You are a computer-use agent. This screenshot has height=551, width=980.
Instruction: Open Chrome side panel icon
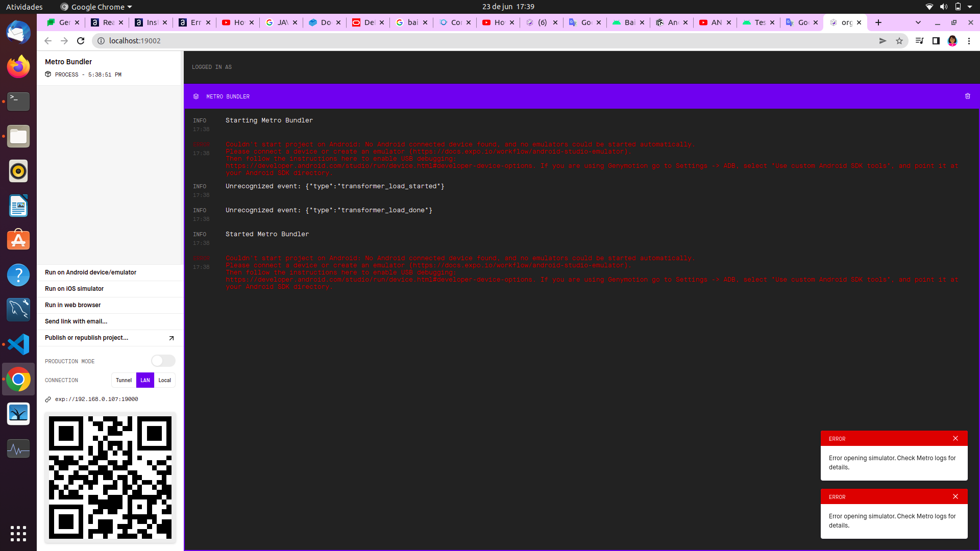(x=936, y=41)
